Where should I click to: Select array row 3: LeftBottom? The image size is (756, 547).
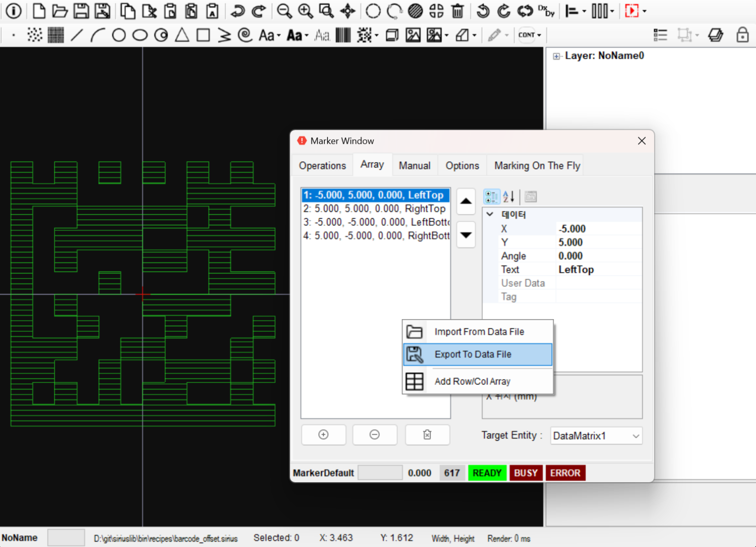click(x=375, y=222)
